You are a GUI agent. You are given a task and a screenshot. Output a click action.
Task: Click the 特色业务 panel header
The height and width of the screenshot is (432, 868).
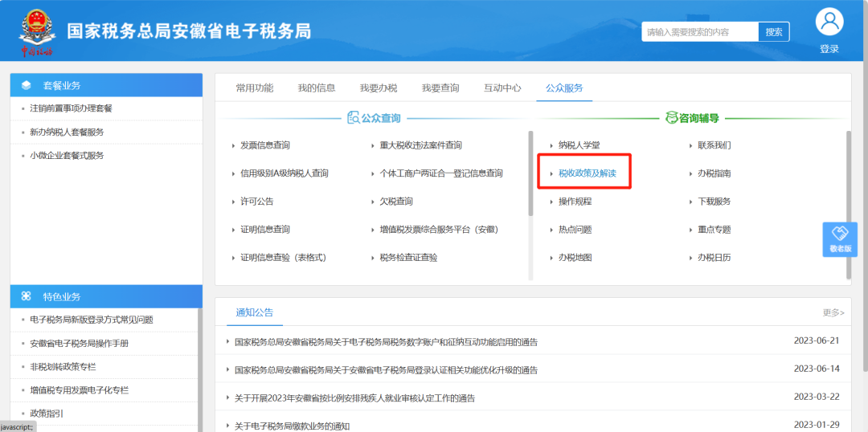106,297
